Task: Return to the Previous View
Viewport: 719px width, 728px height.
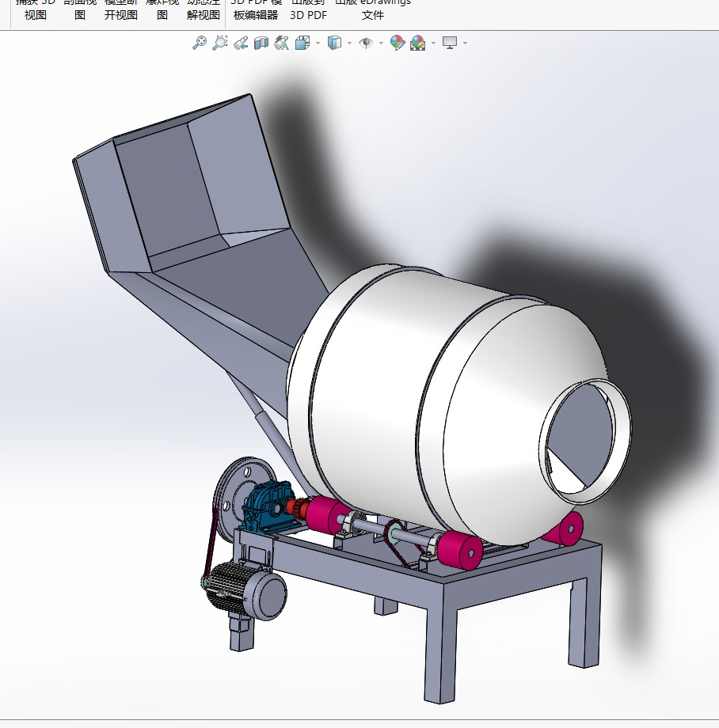Action: click(x=241, y=43)
